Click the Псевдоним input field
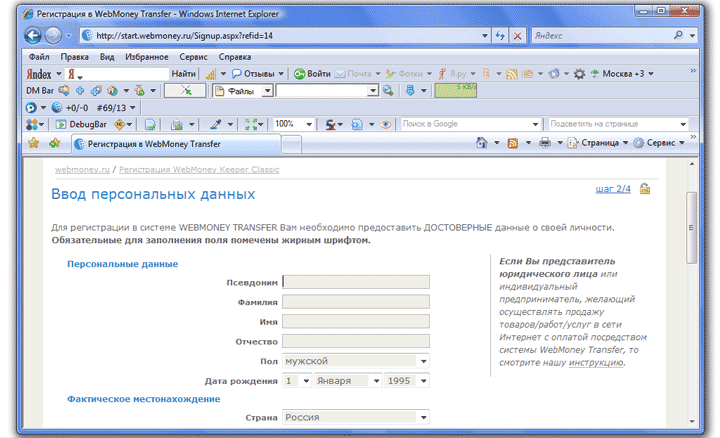This screenshot has height=438, width=720. click(356, 282)
